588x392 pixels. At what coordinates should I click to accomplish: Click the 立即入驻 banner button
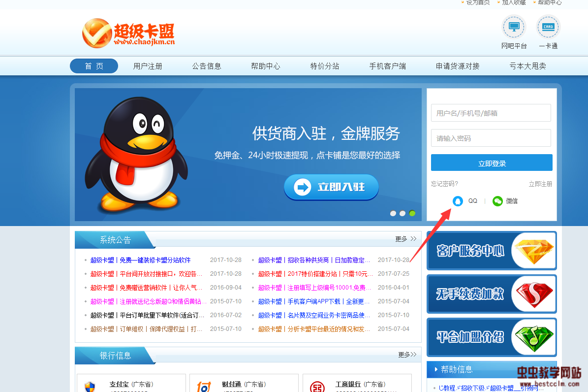click(x=331, y=187)
